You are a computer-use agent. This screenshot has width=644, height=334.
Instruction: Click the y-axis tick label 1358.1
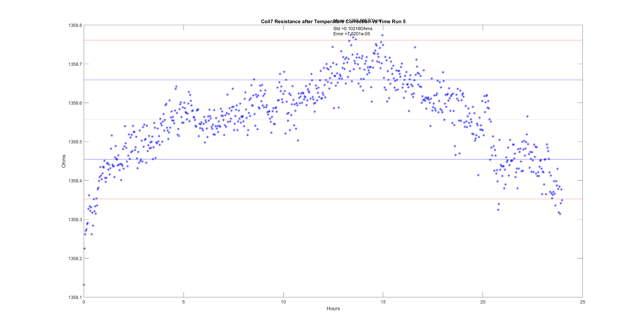(75, 297)
